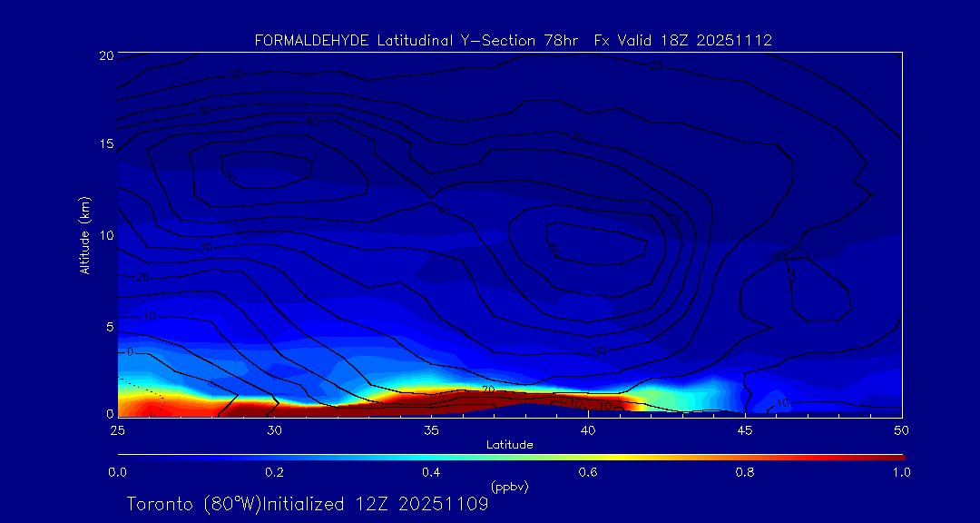
Task: Click the 'Toronto (80°W)Initialized' footer text
Action: tap(236, 504)
